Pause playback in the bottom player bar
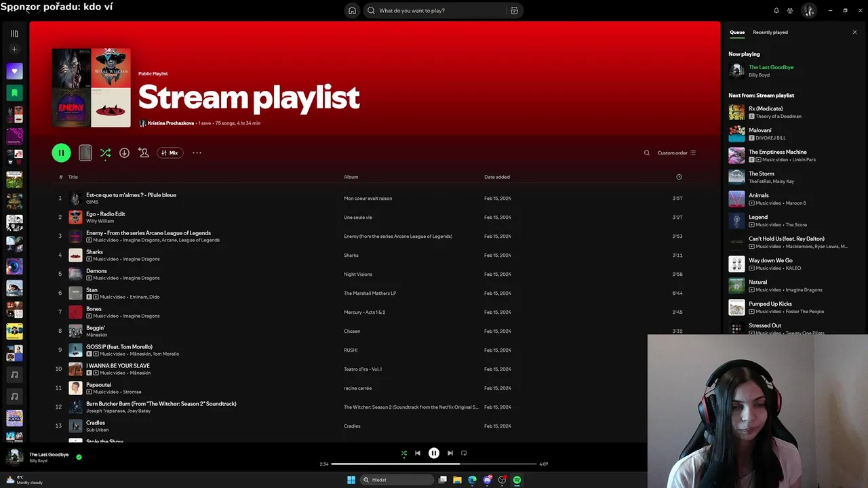 coord(434,453)
